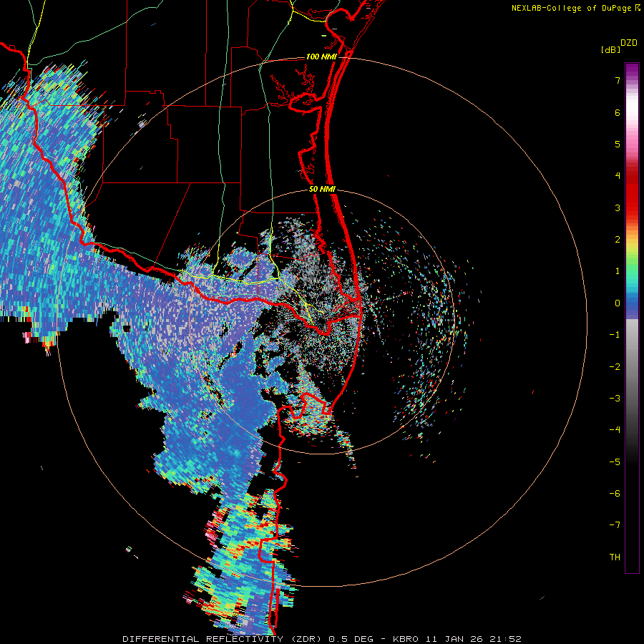This screenshot has width=644, height=644.
Task: Click the purple top of the color bar
Action: 632,69
